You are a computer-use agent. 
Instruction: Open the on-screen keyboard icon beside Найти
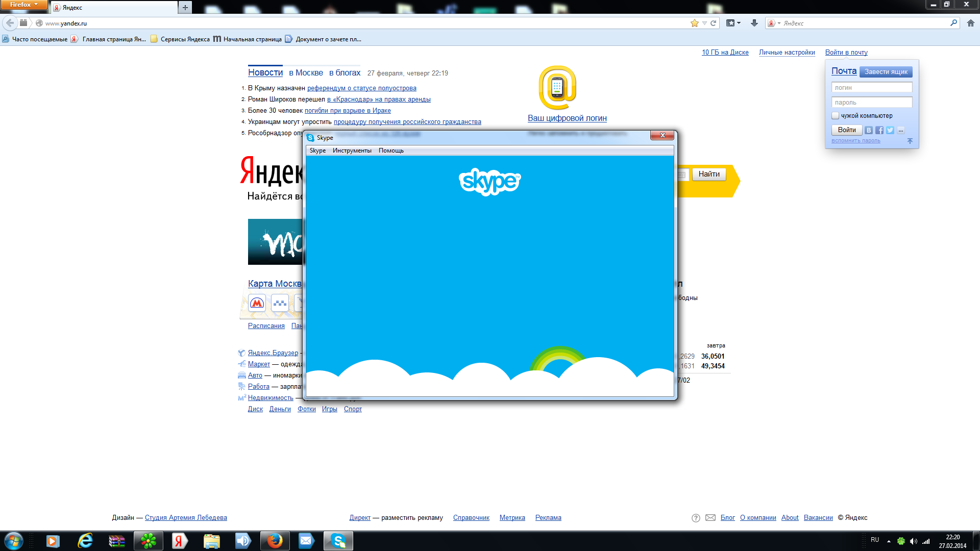(682, 174)
